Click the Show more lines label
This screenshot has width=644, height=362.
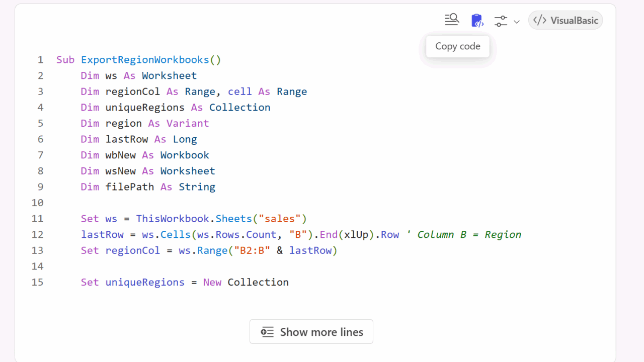click(x=321, y=332)
